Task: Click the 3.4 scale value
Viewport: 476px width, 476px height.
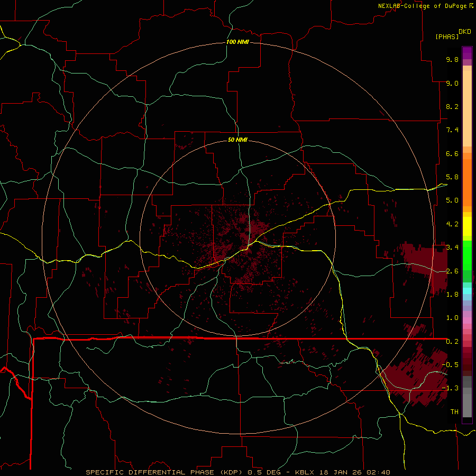Action: (452, 248)
